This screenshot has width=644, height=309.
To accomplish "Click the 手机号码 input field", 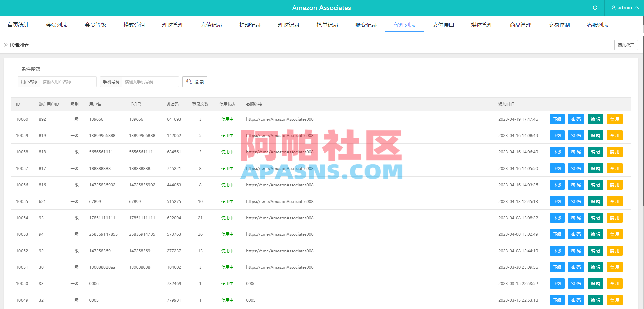I will point(150,81).
